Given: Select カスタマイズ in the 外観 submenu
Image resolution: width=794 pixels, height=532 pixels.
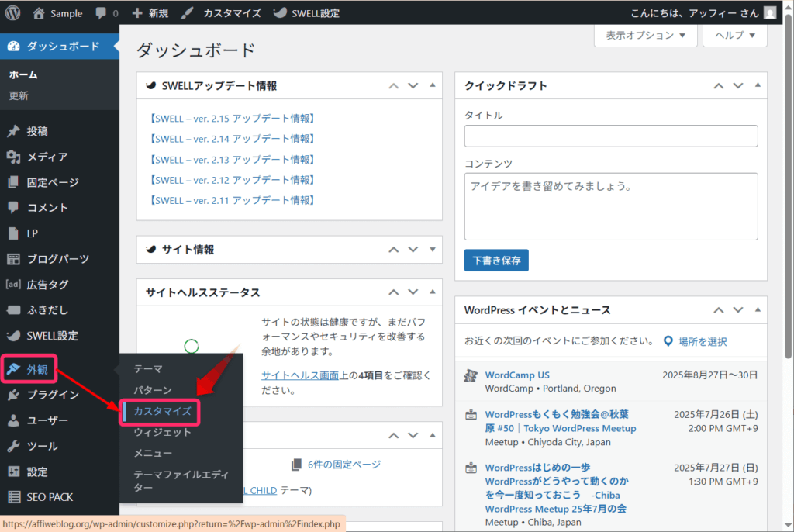Looking at the screenshot, I should pyautogui.click(x=162, y=412).
